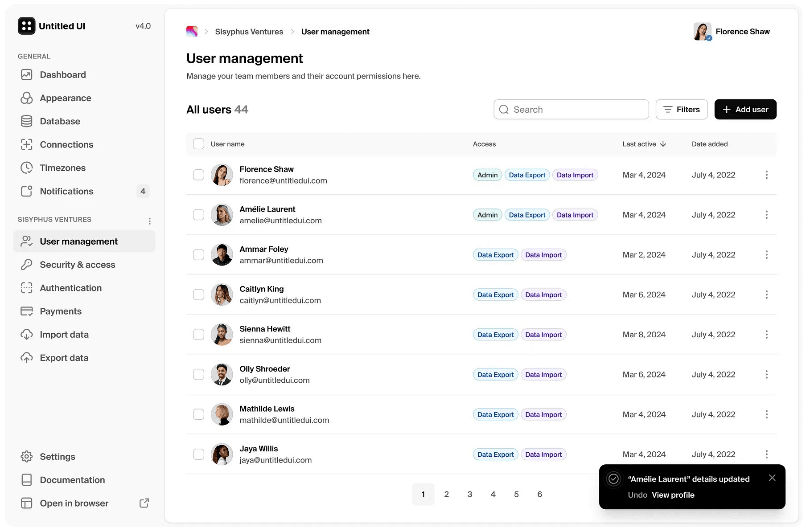Image resolution: width=806 pixels, height=532 pixels.
Task: Select the Amélie Laurent row checkbox
Action: 199,215
